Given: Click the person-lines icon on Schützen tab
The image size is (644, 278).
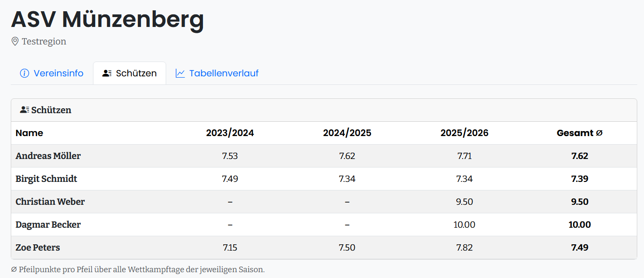Looking at the screenshot, I should [x=107, y=73].
